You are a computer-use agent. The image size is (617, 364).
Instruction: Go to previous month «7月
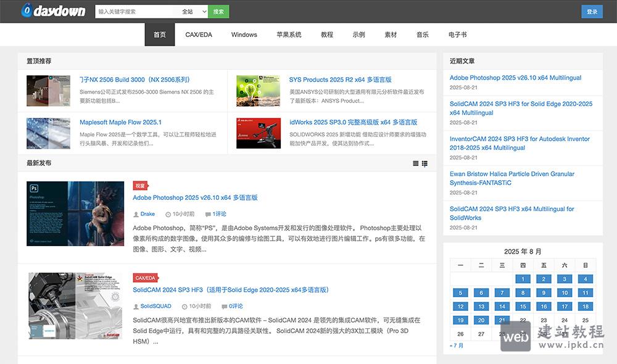457,345
